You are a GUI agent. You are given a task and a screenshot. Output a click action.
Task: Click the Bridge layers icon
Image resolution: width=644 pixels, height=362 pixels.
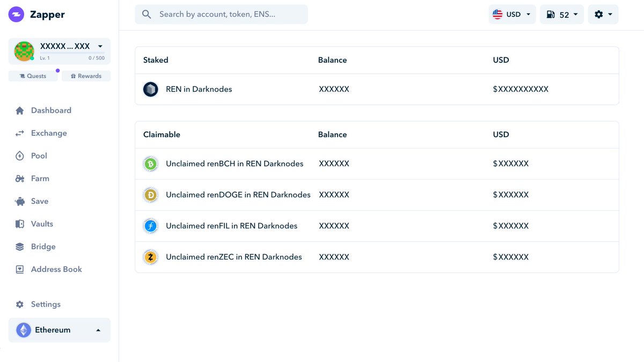click(x=20, y=247)
